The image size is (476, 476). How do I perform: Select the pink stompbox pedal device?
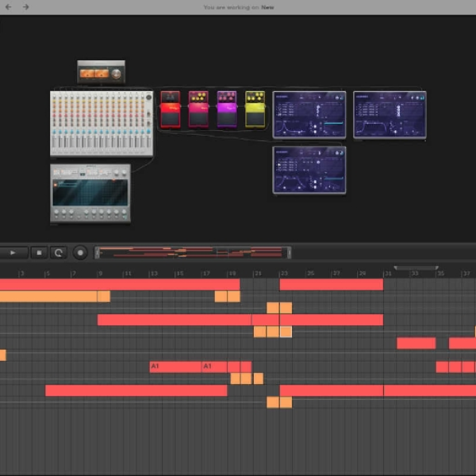pyautogui.click(x=198, y=109)
